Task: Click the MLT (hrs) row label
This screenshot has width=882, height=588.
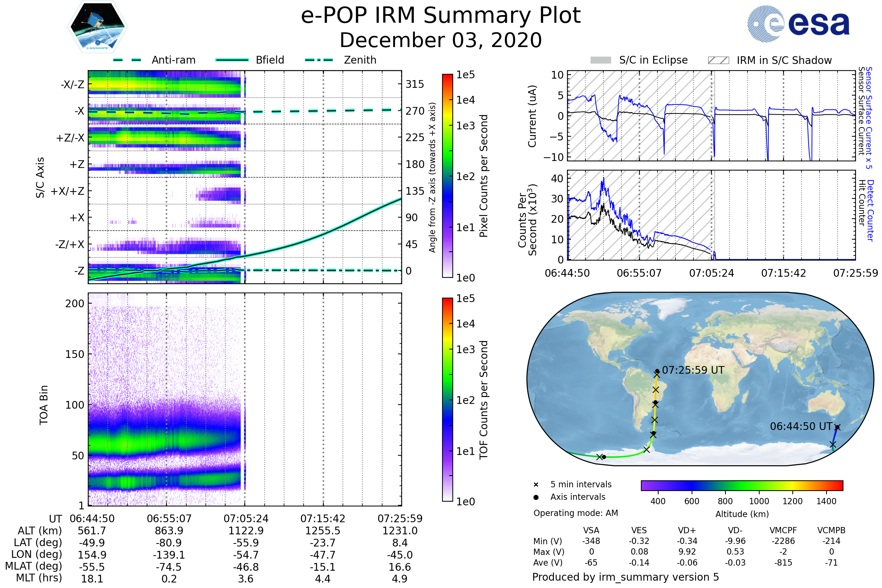Action: click(x=39, y=578)
